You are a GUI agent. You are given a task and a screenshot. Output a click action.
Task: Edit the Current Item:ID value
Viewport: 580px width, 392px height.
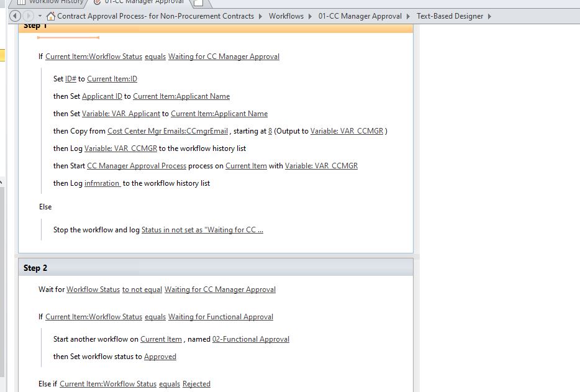click(112, 79)
